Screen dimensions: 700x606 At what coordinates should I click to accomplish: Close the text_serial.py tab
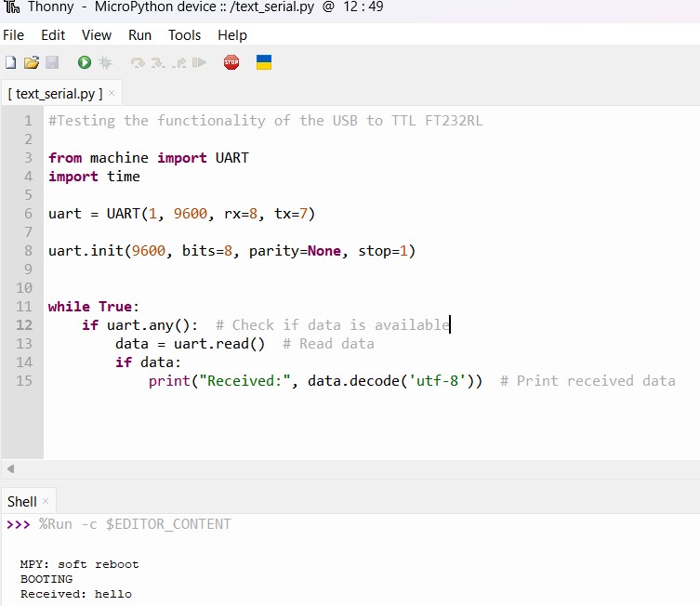tap(112, 93)
